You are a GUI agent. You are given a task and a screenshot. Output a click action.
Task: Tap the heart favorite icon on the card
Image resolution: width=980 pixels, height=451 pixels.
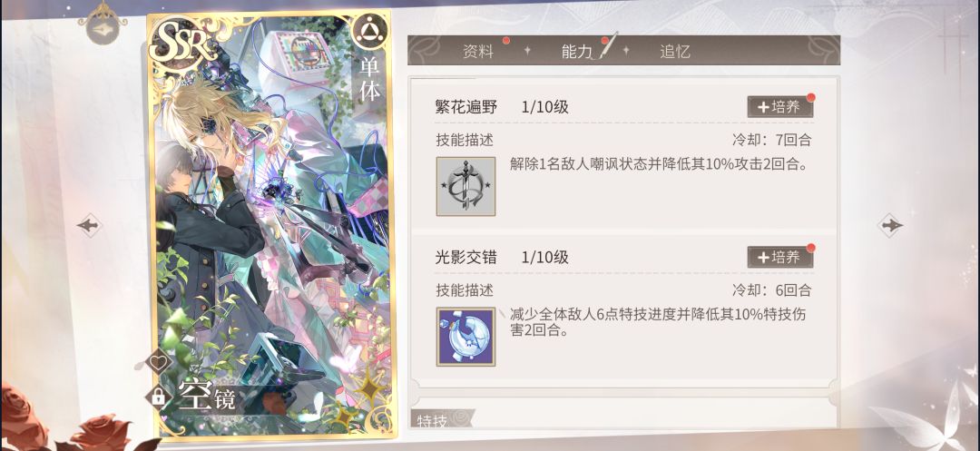point(158,362)
